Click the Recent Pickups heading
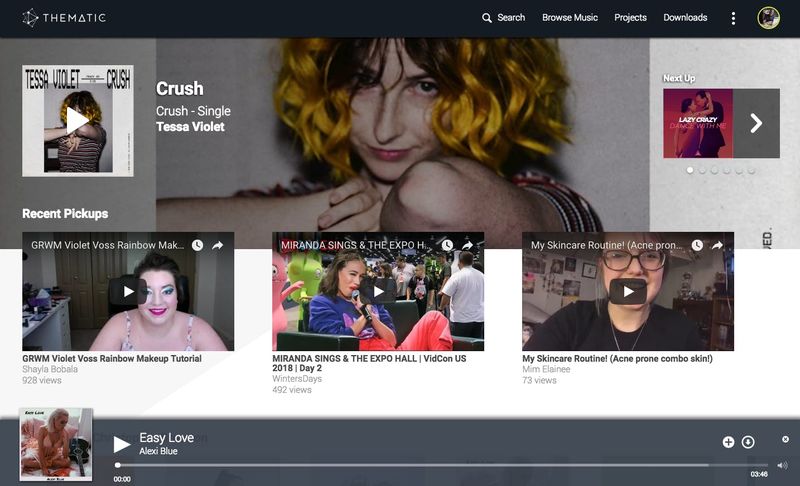Screen dimensions: 800x486 65,214
